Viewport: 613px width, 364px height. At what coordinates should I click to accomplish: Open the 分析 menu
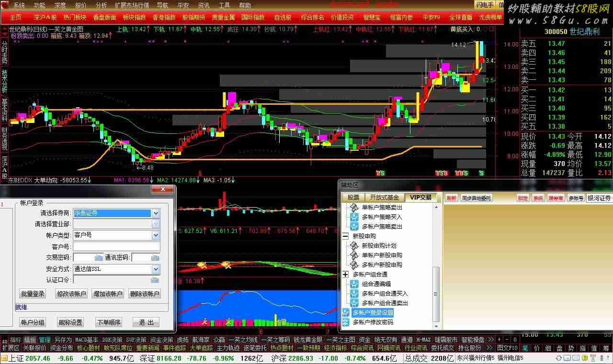pos(102,6)
